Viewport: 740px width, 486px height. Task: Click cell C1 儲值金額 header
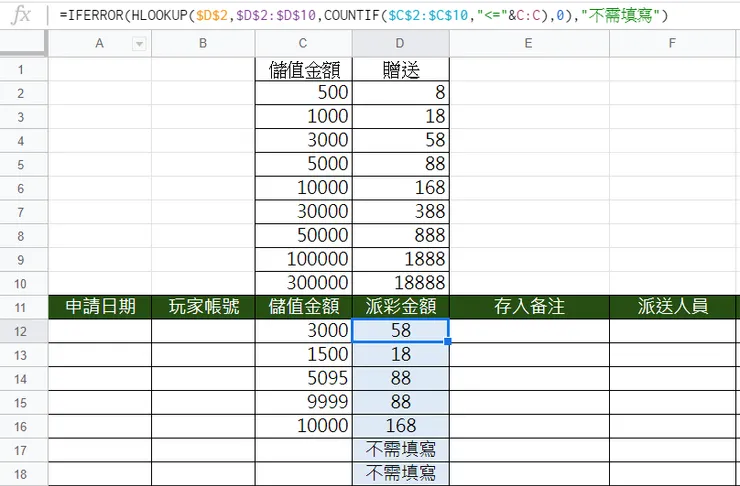click(303, 69)
